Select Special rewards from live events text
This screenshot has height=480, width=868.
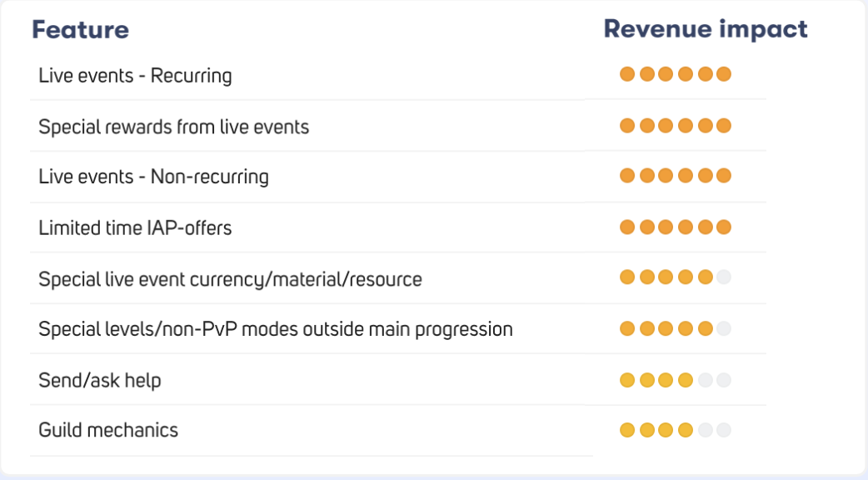[173, 127]
